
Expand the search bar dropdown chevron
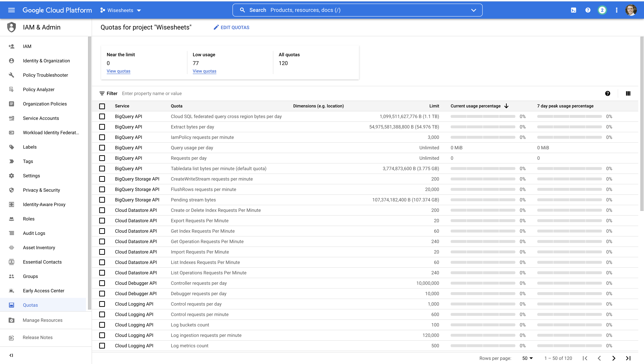click(473, 10)
